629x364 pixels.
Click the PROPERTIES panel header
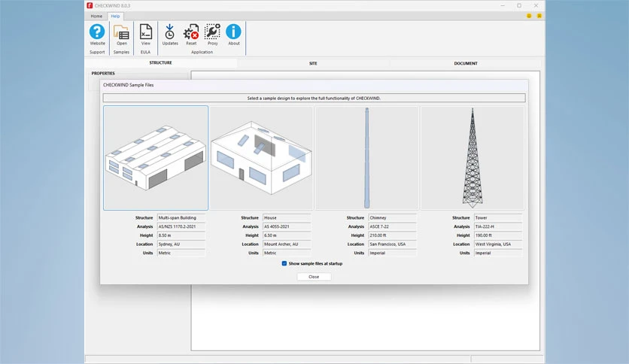point(103,74)
